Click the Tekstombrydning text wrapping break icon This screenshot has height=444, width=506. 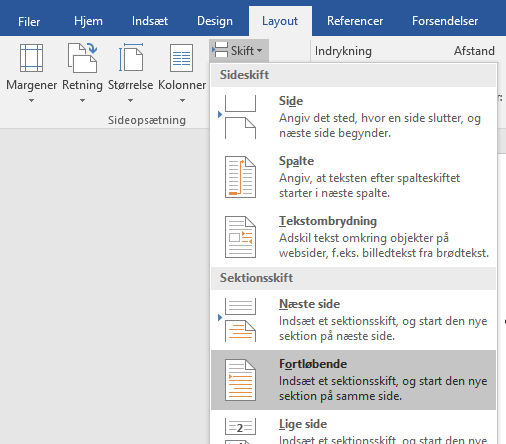[x=240, y=237]
